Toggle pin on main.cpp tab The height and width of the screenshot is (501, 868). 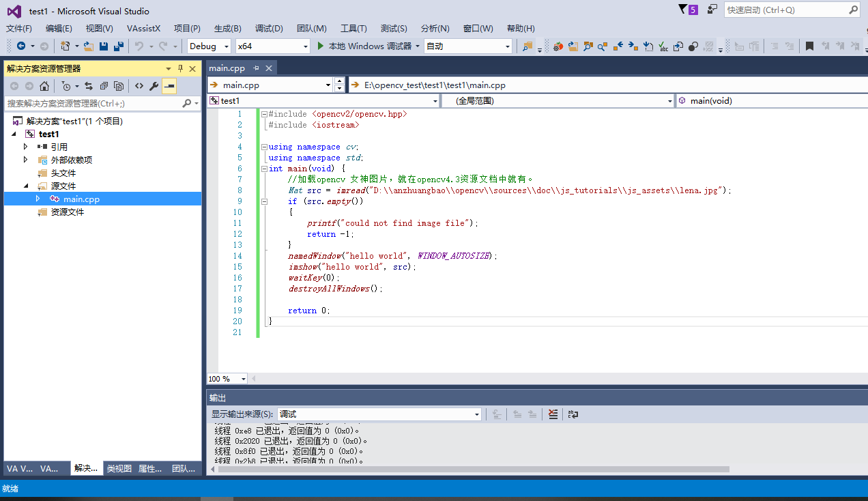coord(257,68)
